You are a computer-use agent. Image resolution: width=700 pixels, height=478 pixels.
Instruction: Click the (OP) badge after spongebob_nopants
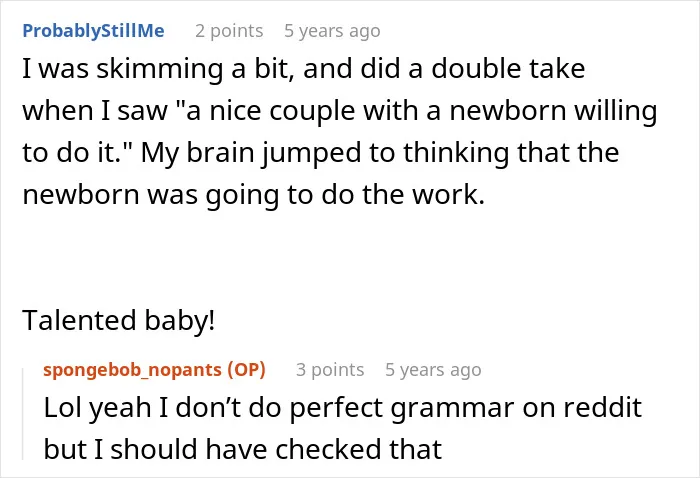(x=246, y=370)
